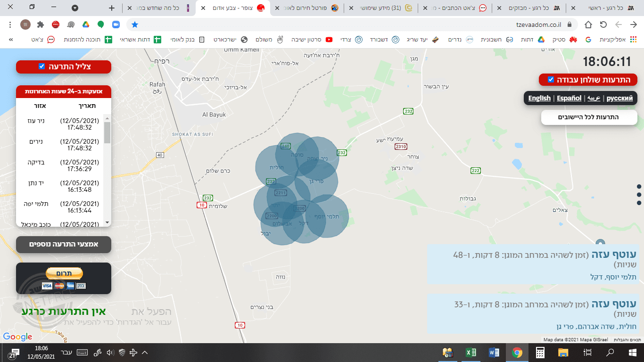Image resolution: width=644 pixels, height=362 pixels.
Task: Open the צ'אט bookmark
Action: 43,40
